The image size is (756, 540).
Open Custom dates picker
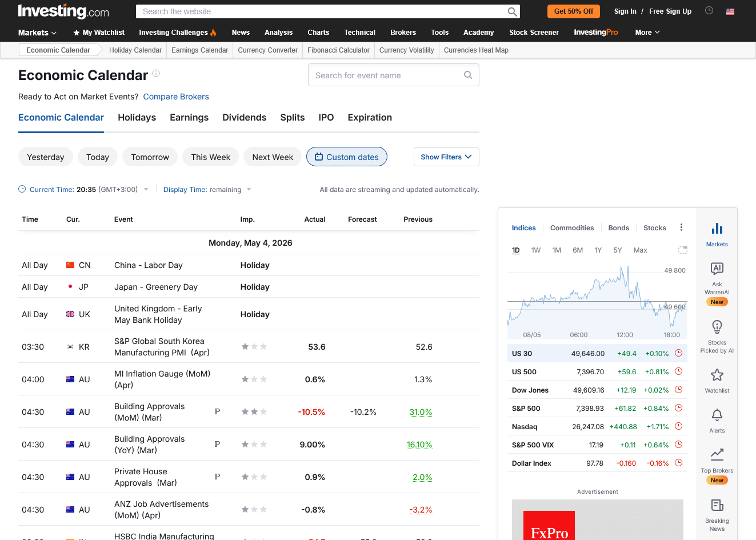click(347, 157)
